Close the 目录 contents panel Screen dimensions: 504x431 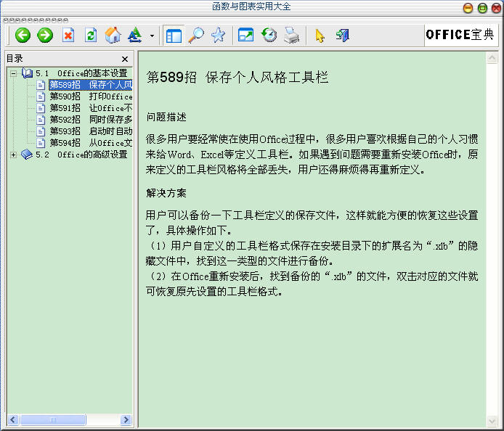[x=125, y=59]
